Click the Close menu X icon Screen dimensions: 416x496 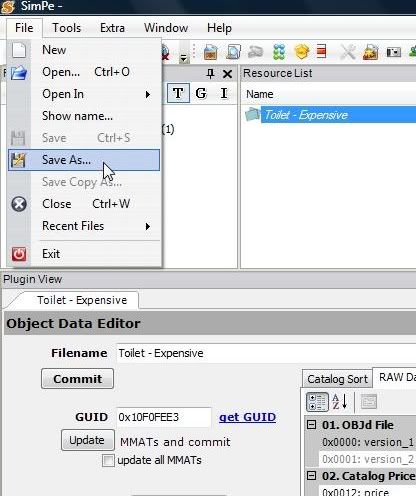(19, 204)
